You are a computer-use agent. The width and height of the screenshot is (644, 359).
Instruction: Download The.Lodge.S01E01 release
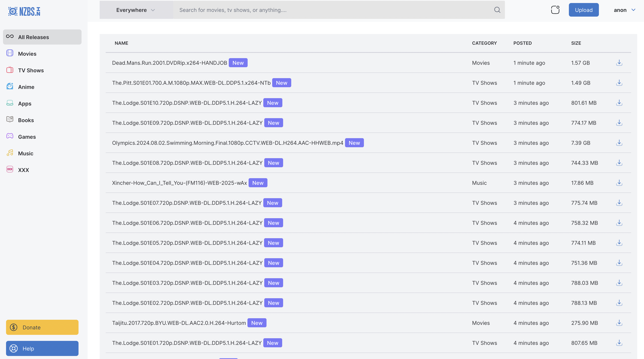[619, 343]
